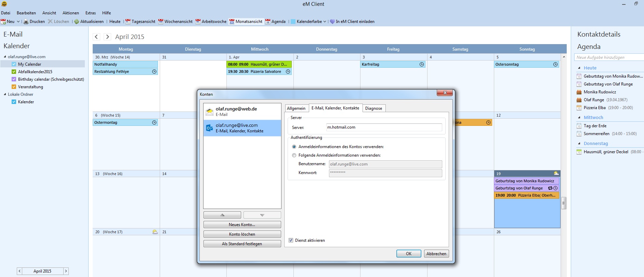Collapse the Lokale Ordner tree
Viewport: 644px width, 277px height.
click(x=5, y=94)
